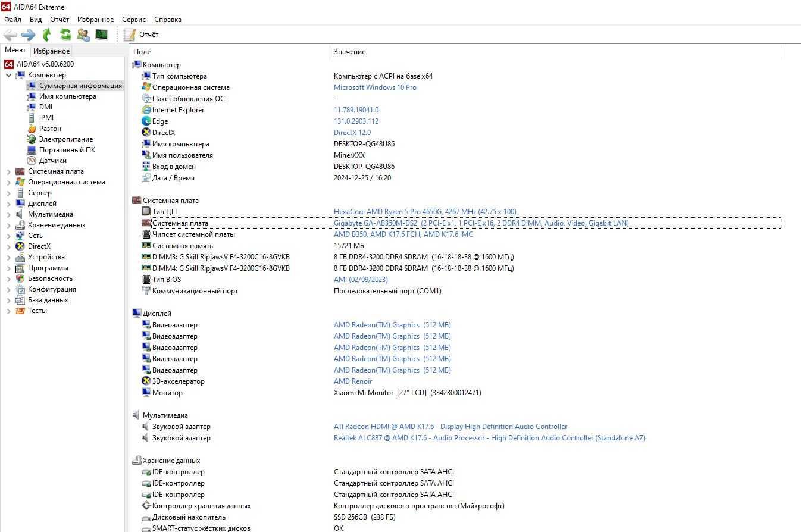Screen dimensions: 801x532
Task: Open the 131.0.2903.112 Edge version link
Action: [356, 121]
